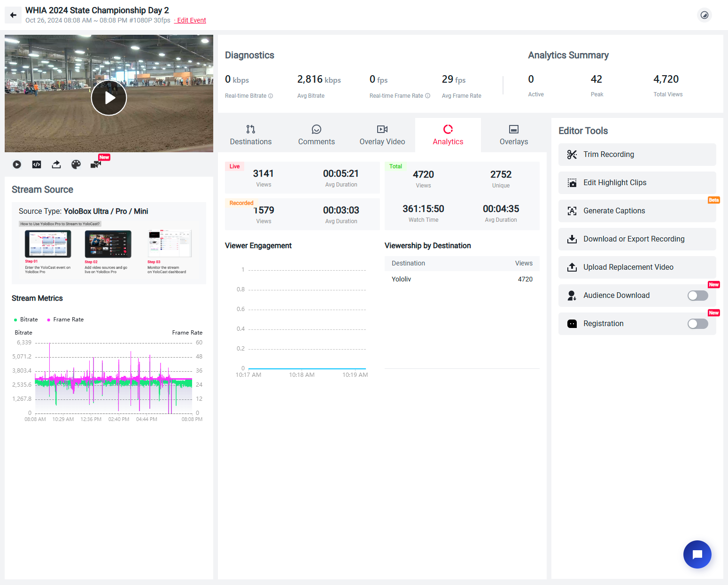
Task: Open the palette customization icon
Action: tap(76, 164)
